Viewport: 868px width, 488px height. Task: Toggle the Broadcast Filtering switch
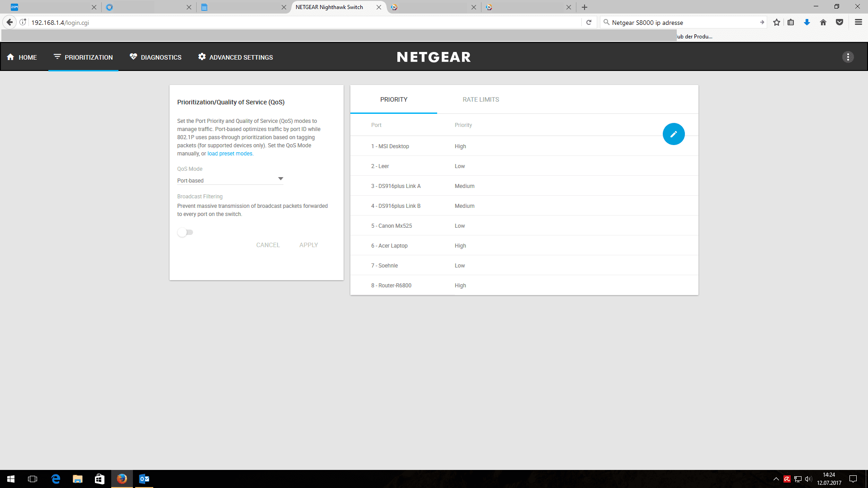pos(185,232)
